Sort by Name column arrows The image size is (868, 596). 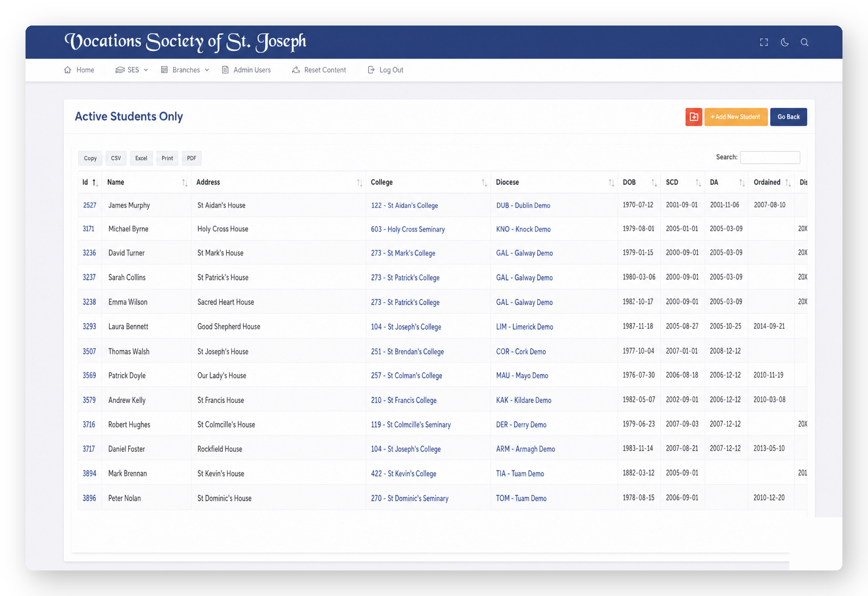tap(185, 183)
